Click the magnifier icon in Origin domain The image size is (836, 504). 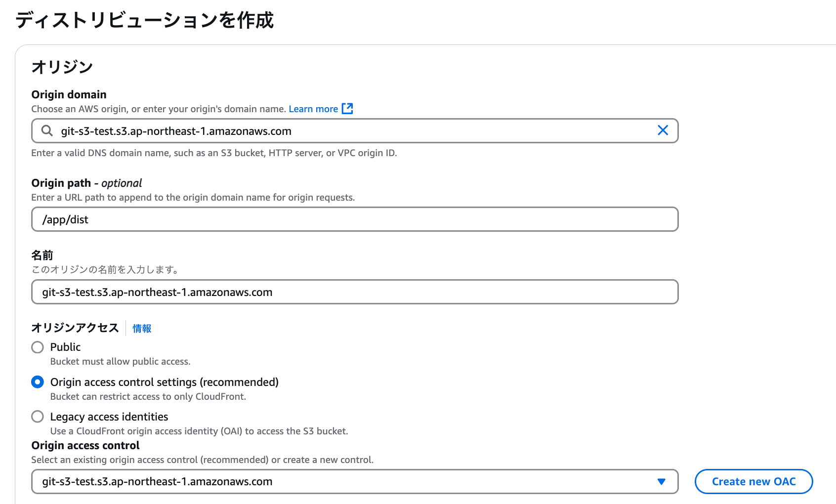47,131
